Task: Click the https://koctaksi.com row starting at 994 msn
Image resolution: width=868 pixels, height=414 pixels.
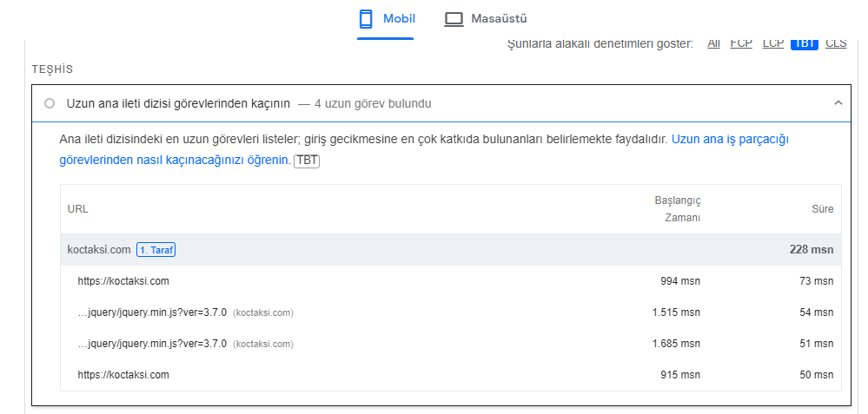Action: pyautogui.click(x=451, y=281)
